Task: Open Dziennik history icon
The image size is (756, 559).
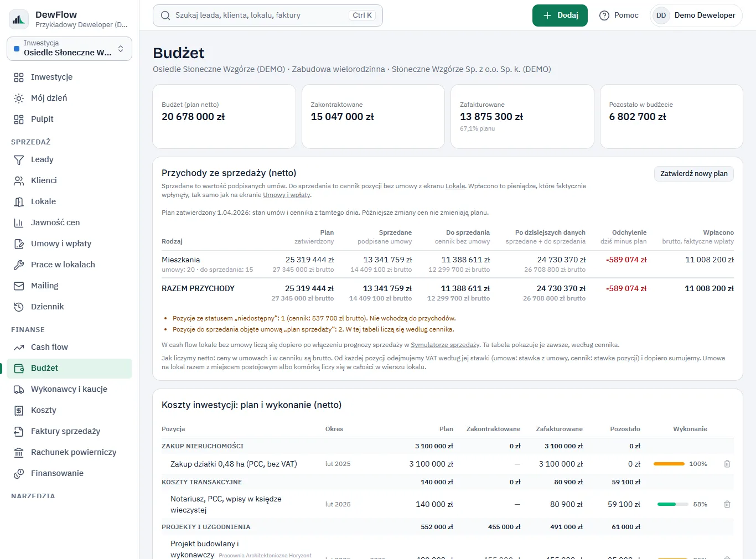Action: tap(19, 307)
